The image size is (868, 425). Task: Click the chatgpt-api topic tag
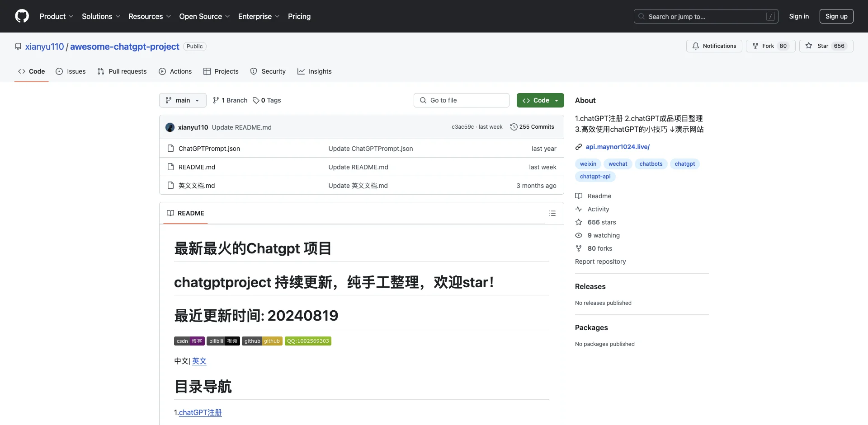(x=595, y=177)
